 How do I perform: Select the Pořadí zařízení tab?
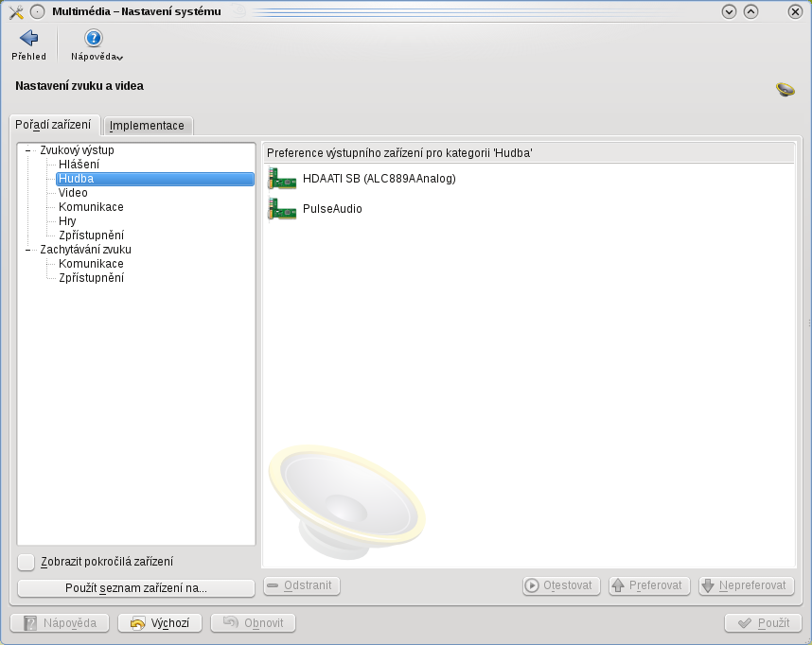(x=53, y=125)
